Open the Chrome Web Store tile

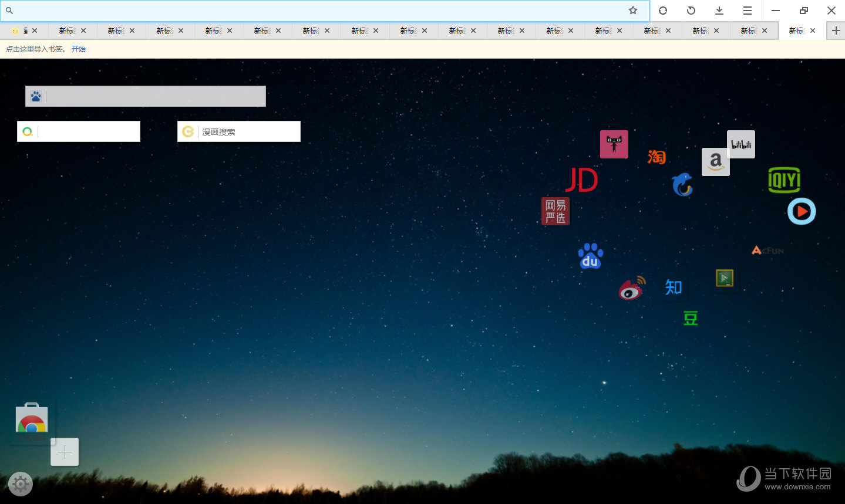click(x=32, y=422)
